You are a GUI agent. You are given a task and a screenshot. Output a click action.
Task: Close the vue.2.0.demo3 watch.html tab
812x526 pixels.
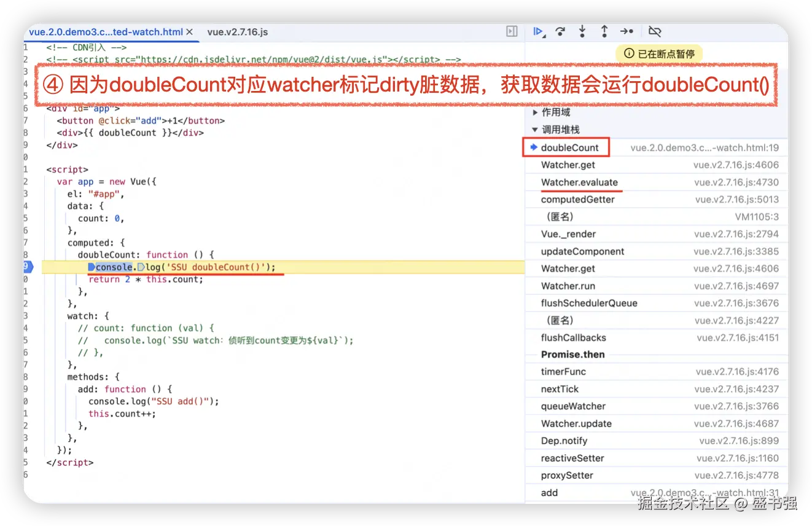click(189, 32)
